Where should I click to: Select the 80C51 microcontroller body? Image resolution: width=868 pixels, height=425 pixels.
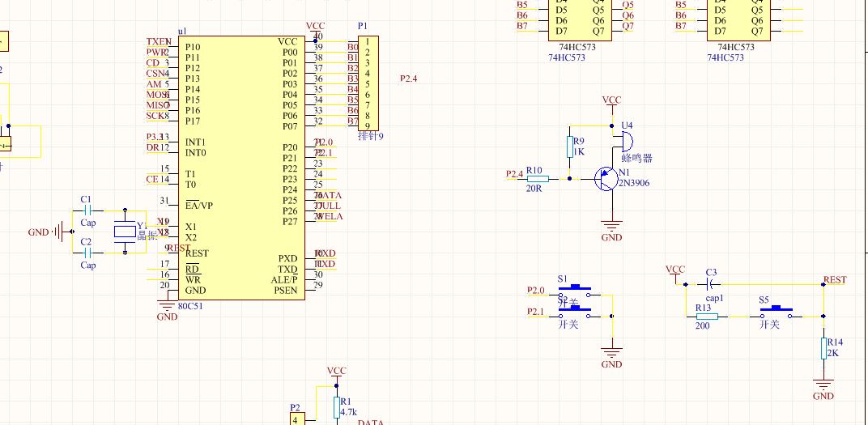tap(240, 168)
